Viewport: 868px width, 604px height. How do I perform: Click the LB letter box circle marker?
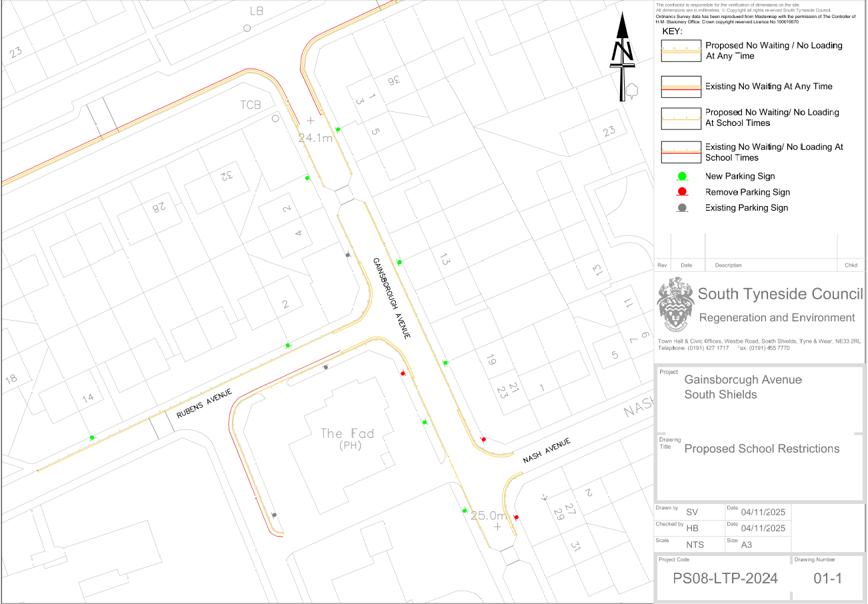point(247,28)
